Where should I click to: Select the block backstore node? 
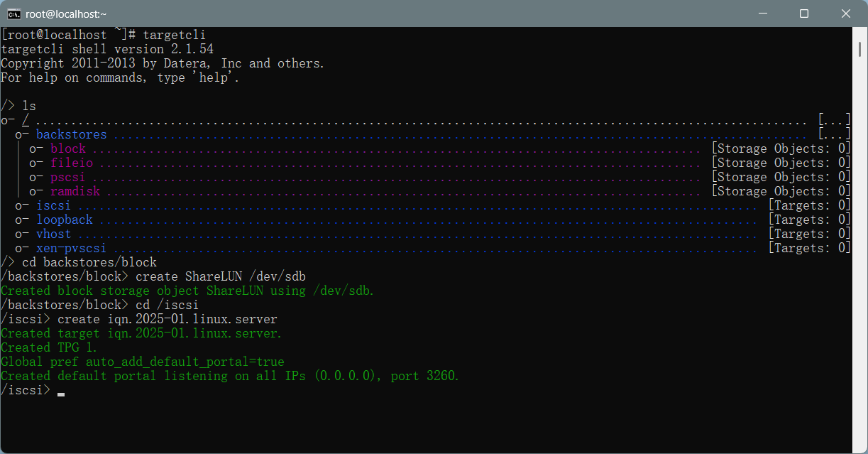coord(68,148)
